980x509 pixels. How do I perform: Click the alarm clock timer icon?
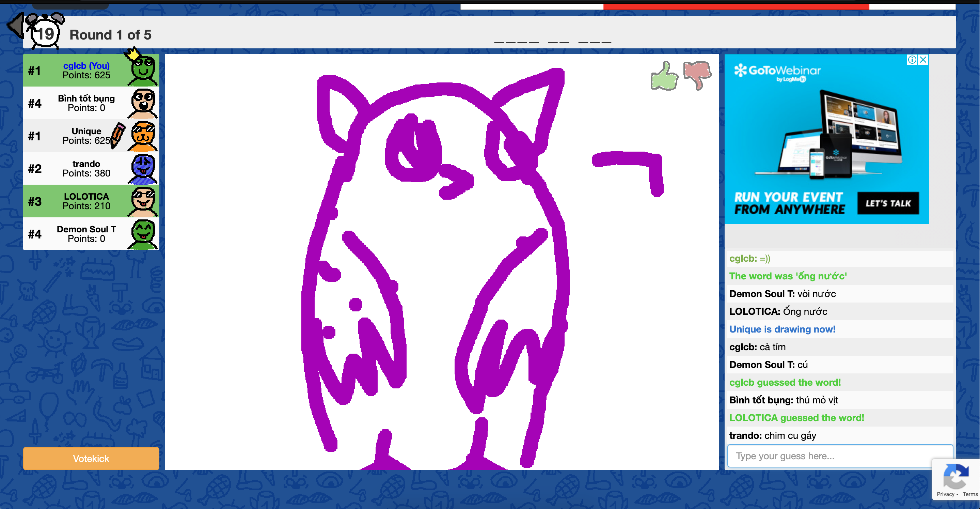(45, 33)
